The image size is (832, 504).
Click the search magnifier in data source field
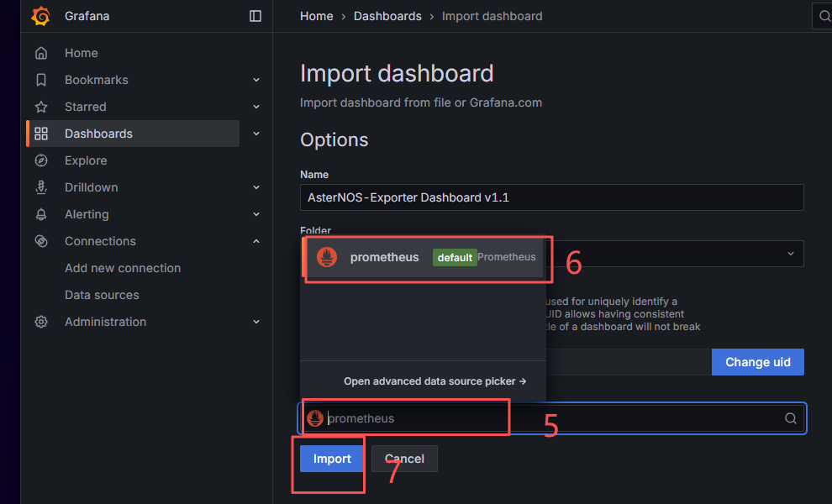point(791,418)
